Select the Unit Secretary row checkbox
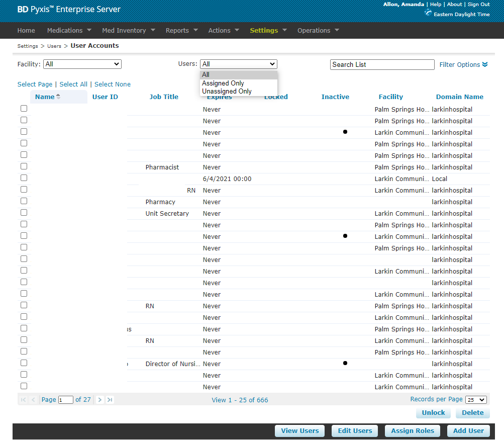 click(24, 213)
